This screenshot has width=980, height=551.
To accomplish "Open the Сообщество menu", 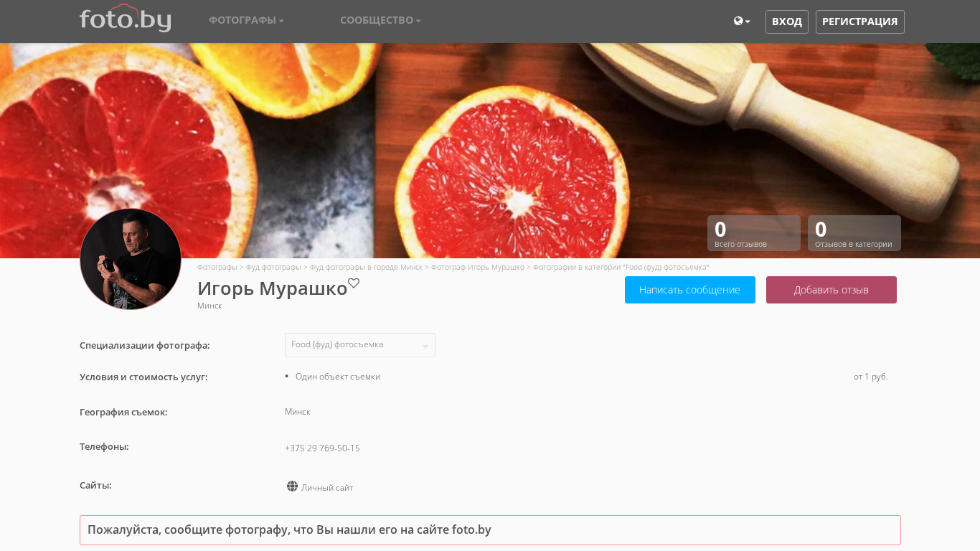I will (380, 20).
